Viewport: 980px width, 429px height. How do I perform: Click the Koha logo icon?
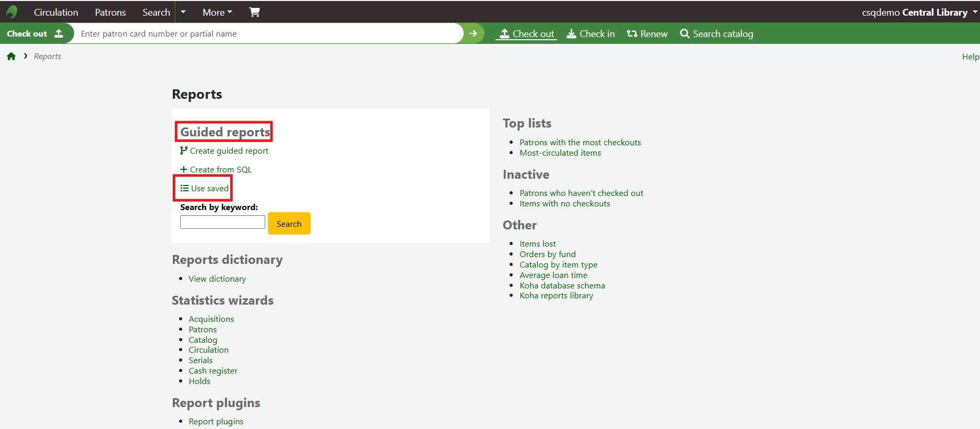pyautogui.click(x=11, y=12)
